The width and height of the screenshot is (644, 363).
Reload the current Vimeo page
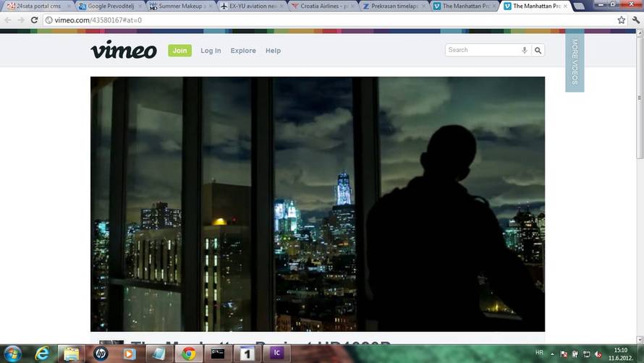35,20
